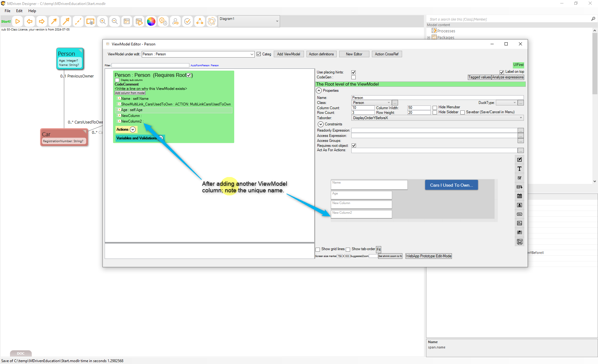
Task: Open the Edit menu
Action: point(19,11)
